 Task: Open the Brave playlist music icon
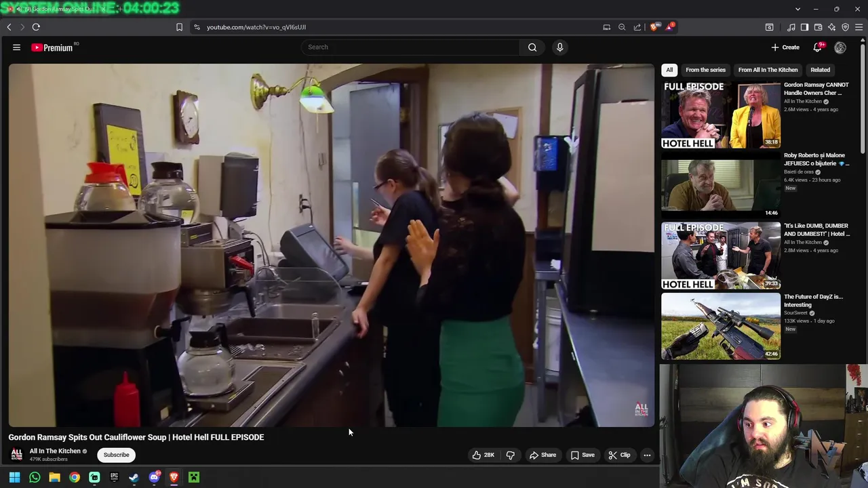[x=791, y=27]
